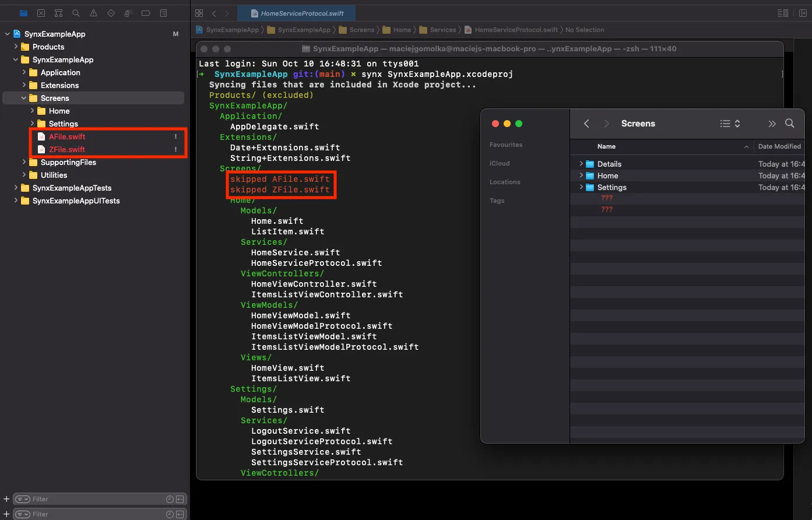Click the lower plus add button
The width and height of the screenshot is (812, 520).
tap(6, 514)
